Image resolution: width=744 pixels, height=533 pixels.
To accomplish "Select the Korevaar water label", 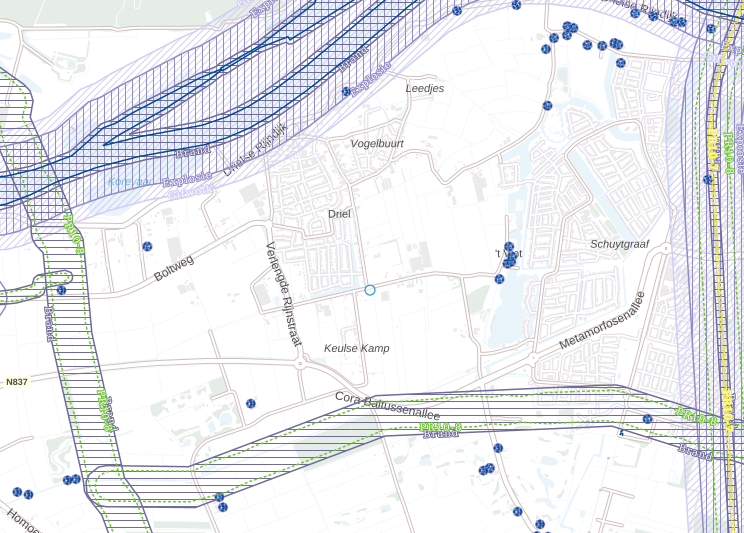I will click(130, 181).
